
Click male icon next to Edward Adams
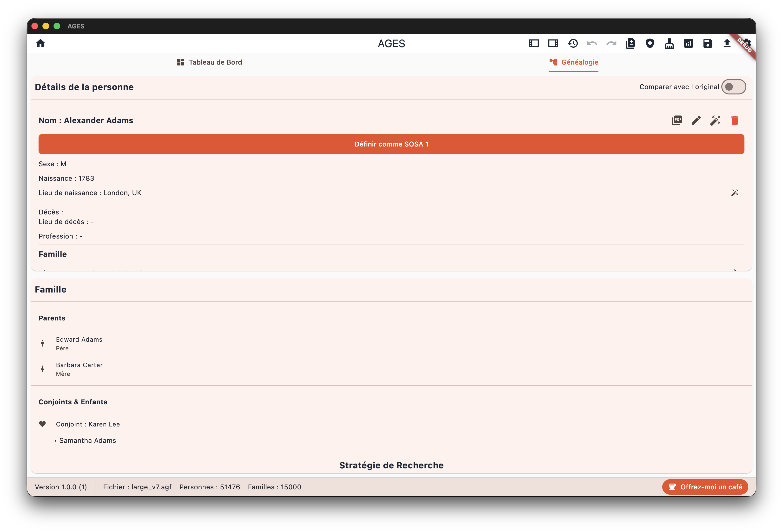click(42, 343)
